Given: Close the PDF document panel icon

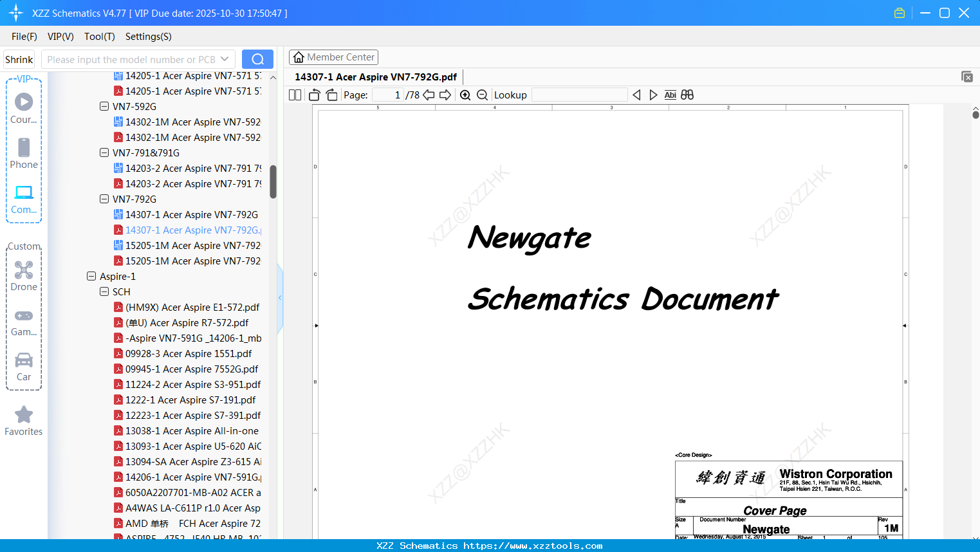Looking at the screenshot, I should click(967, 77).
